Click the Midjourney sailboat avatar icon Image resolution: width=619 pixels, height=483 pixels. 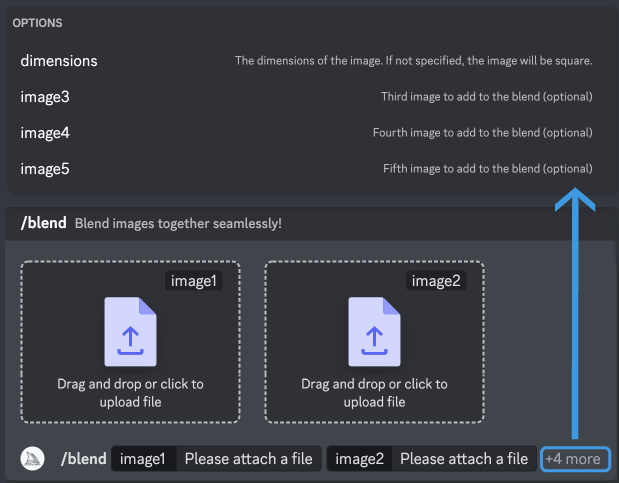pyautogui.click(x=32, y=459)
